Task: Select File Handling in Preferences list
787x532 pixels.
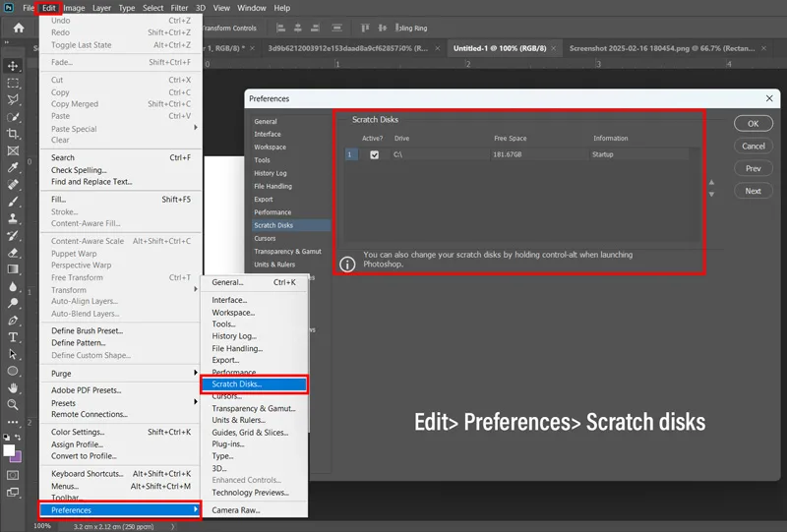Action: [x=272, y=186]
